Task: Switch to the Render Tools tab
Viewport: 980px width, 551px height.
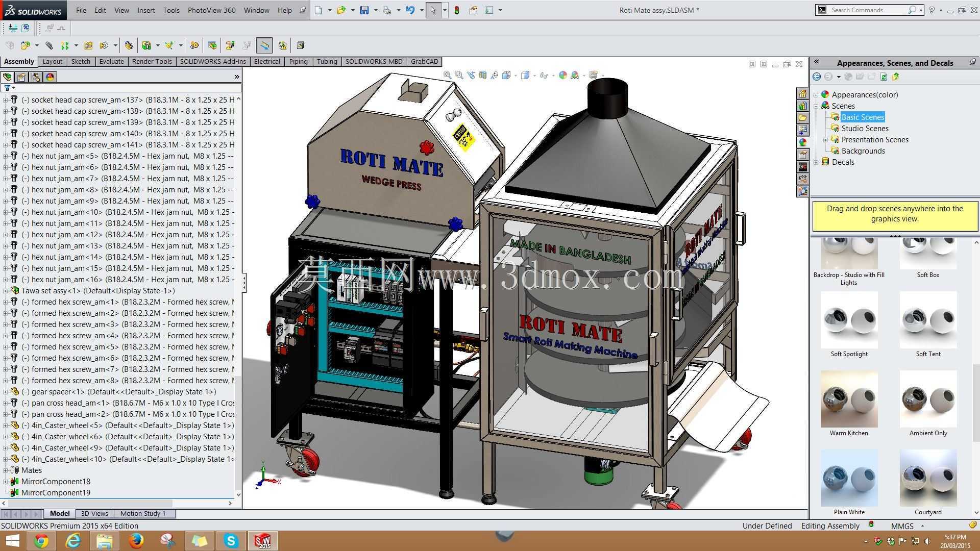Action: 152,62
